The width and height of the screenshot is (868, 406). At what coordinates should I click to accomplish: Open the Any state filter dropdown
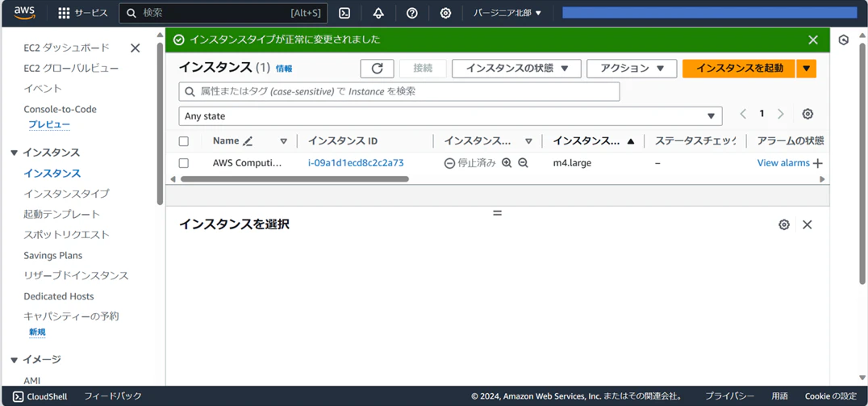tap(450, 116)
